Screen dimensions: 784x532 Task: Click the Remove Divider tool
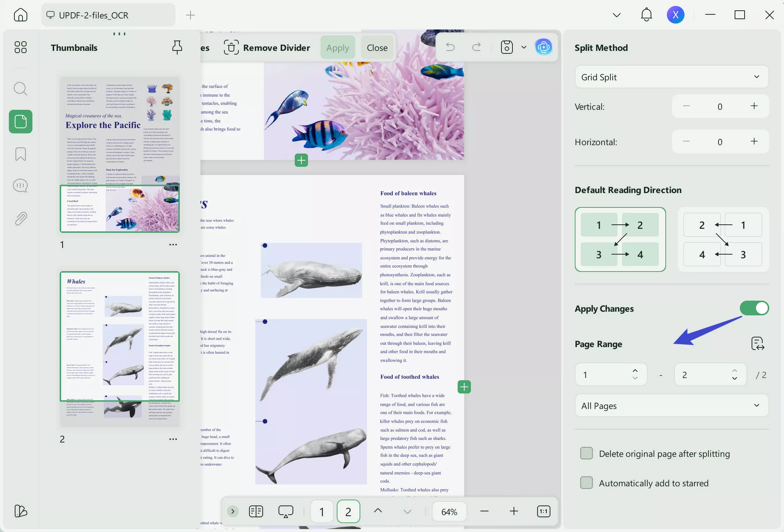(x=268, y=47)
